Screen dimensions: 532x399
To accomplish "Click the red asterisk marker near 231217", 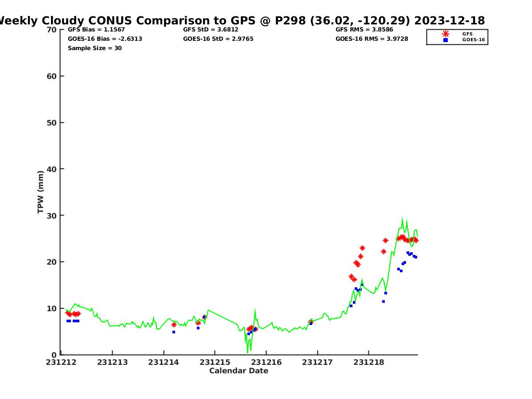I will [311, 322].
